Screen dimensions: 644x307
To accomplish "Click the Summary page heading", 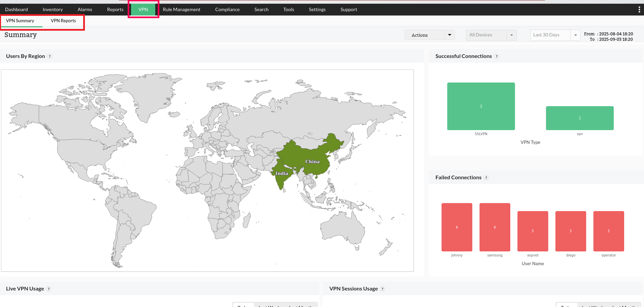I will coord(21,35).
